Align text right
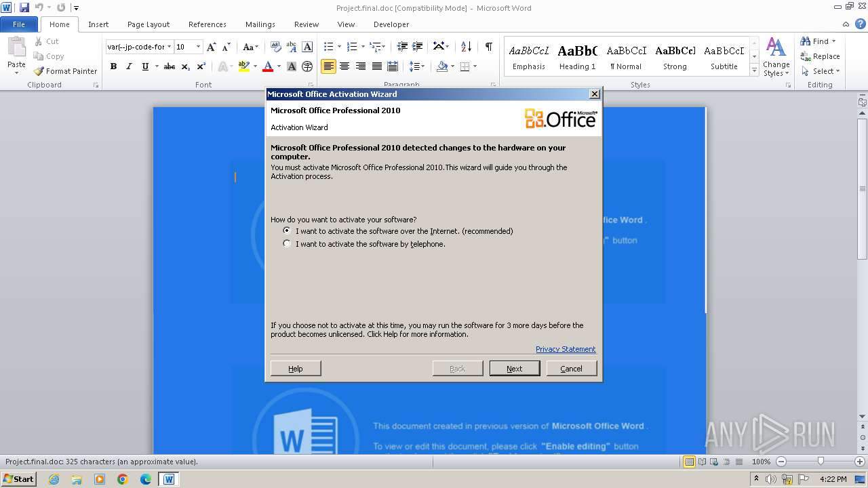The height and width of the screenshot is (488, 868). (361, 66)
